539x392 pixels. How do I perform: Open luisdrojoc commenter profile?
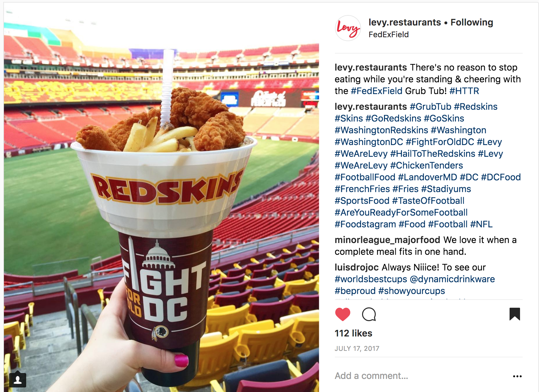356,267
